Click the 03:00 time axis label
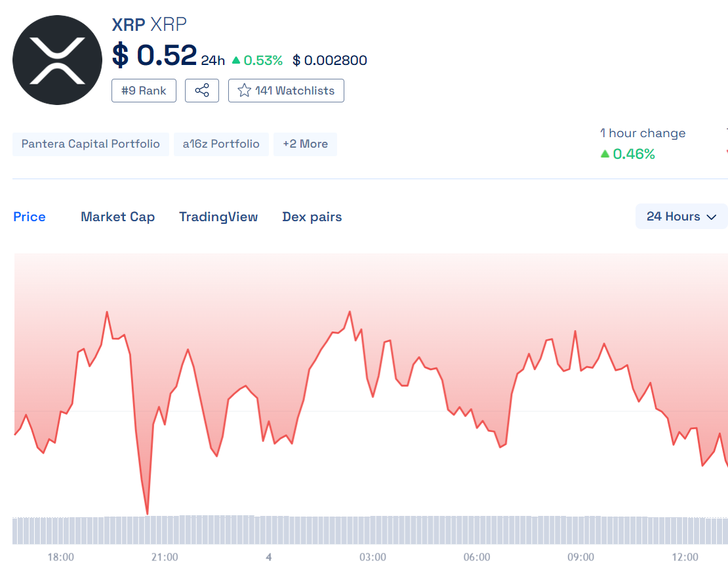The image size is (728, 573). pos(373,557)
